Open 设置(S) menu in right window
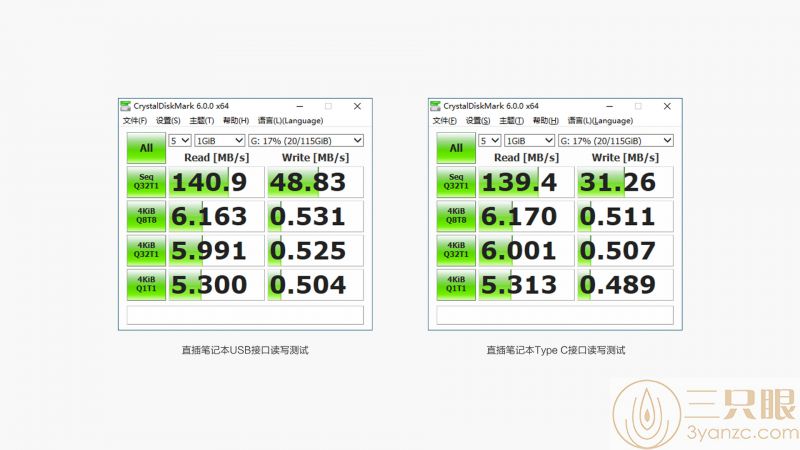This screenshot has height=450, width=800. [478, 120]
